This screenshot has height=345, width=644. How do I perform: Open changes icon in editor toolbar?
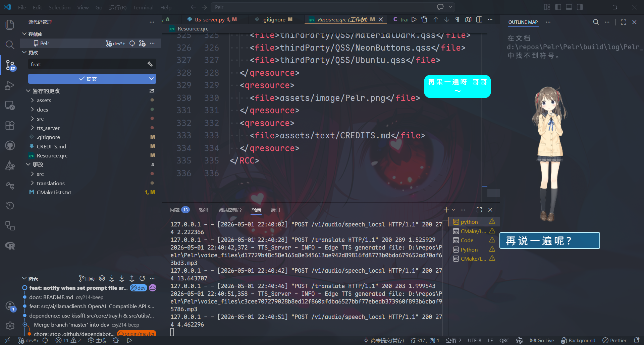click(424, 19)
